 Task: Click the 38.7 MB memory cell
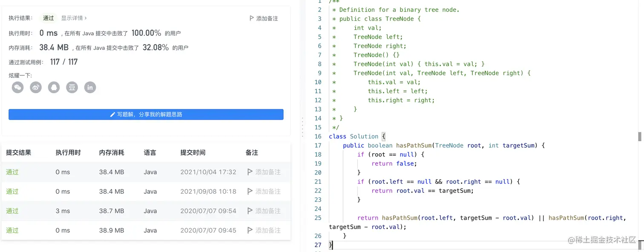coord(112,211)
